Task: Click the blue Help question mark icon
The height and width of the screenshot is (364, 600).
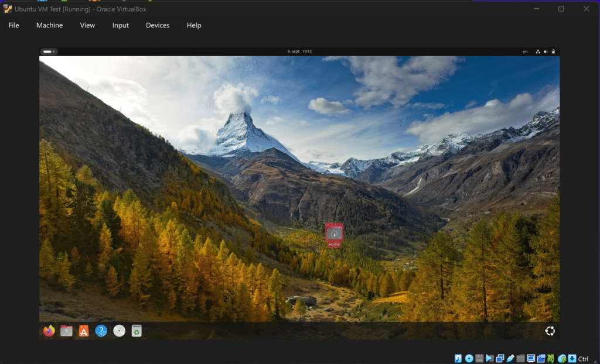Action: click(x=101, y=331)
